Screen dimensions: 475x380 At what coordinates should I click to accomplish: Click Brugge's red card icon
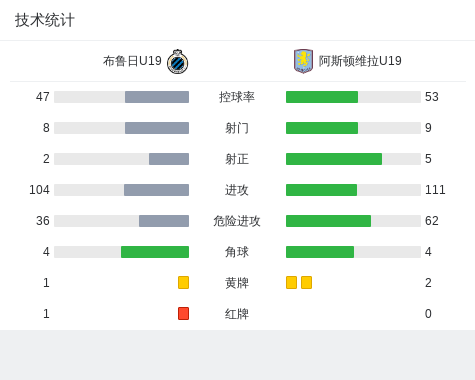[x=183, y=313]
